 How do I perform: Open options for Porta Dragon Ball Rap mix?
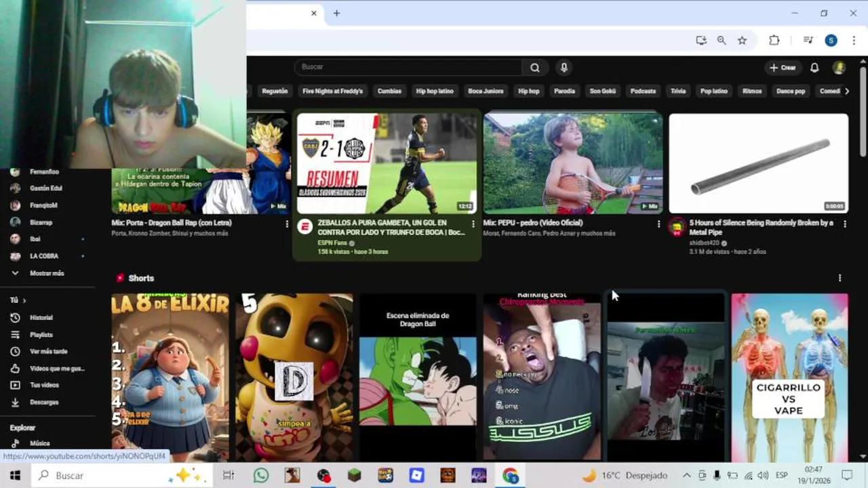pos(287,224)
